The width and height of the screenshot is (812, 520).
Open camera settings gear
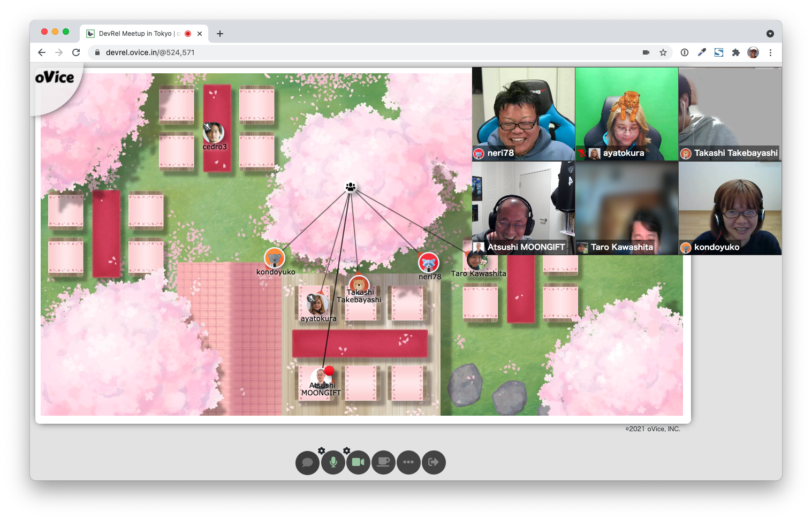[347, 450]
